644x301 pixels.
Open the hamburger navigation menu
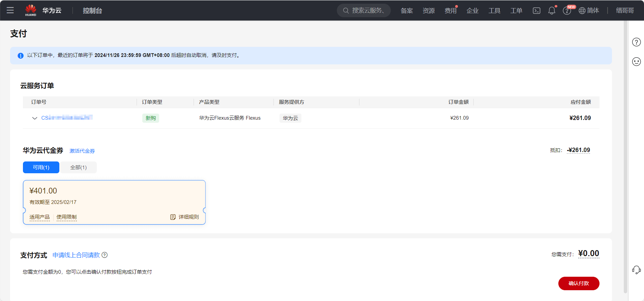click(x=10, y=10)
